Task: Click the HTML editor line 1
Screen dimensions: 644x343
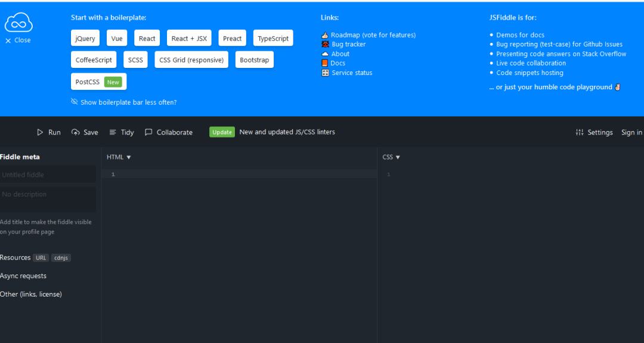Action: click(240, 174)
